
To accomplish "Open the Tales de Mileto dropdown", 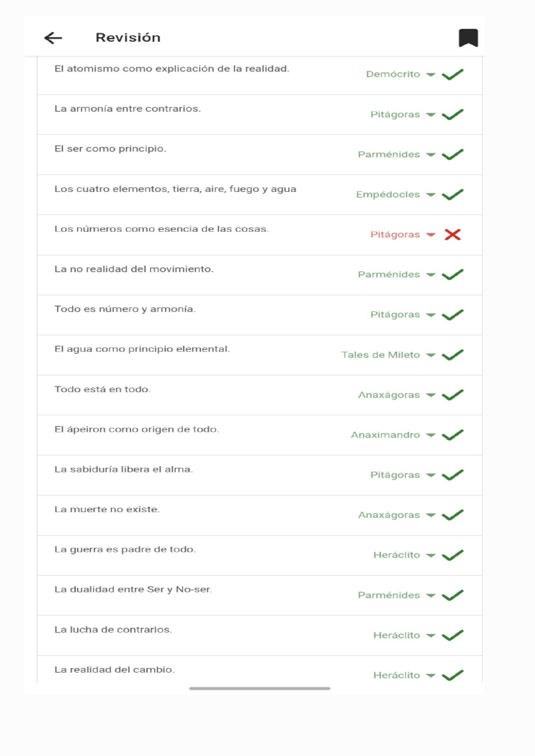I will 430,355.
